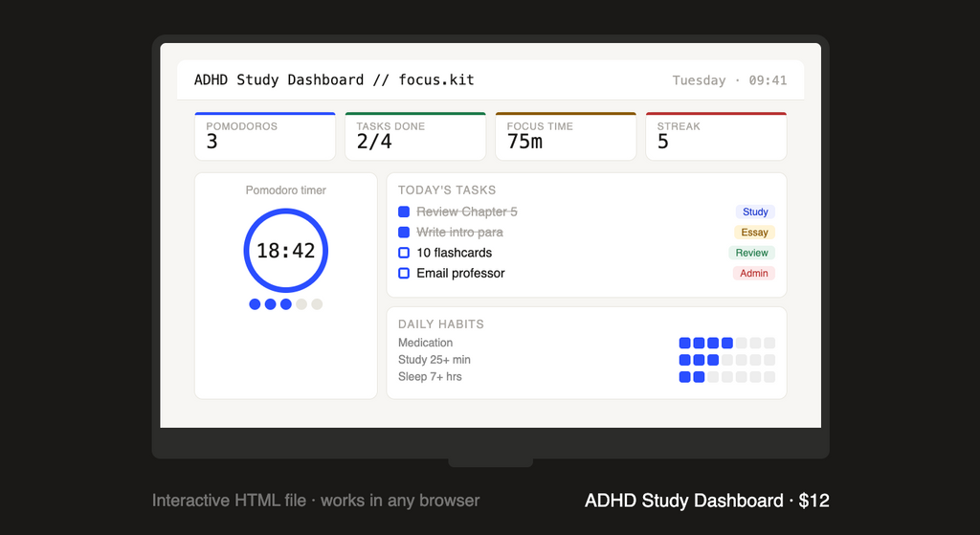The height and width of the screenshot is (535, 980).
Task: Click the Review tag label
Action: (751, 253)
